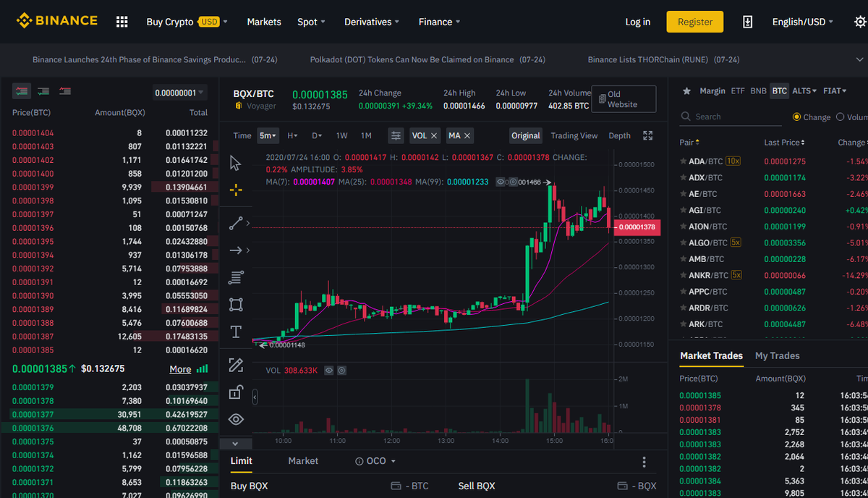Open Polkadot DOT tokens announcement
The height and width of the screenshot is (498, 868).
(427, 59)
